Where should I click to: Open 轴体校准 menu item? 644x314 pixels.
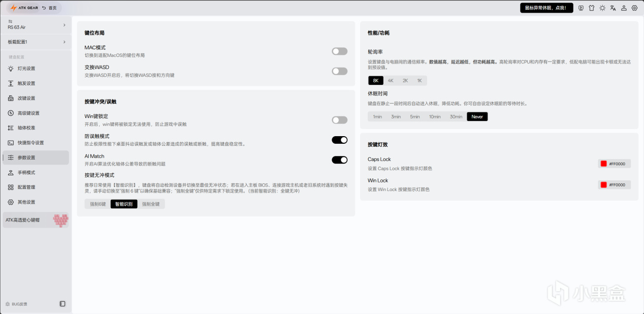(x=36, y=128)
